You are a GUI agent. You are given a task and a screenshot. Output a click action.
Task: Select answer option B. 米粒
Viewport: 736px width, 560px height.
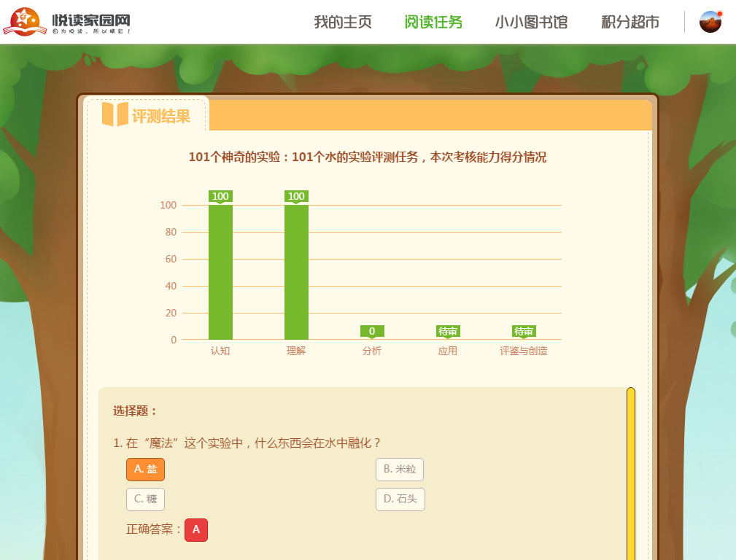(399, 470)
